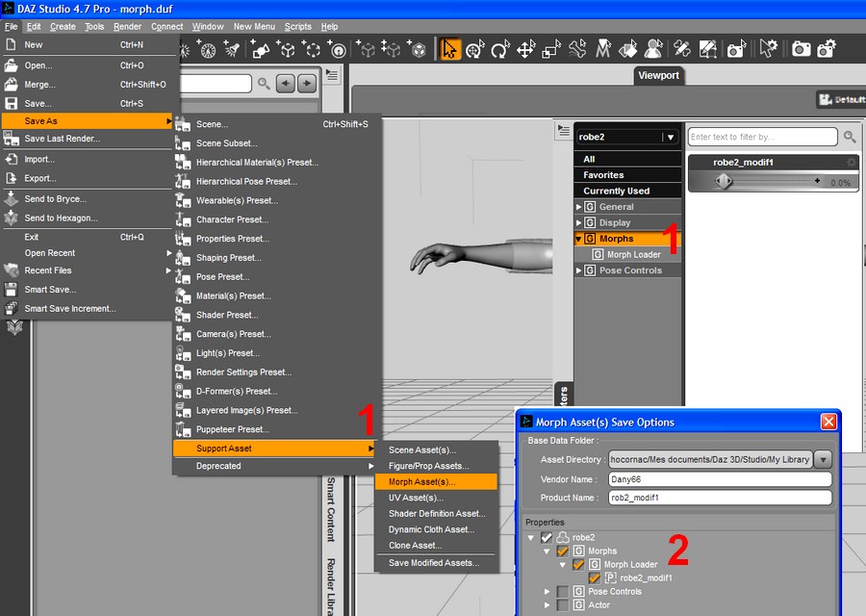Open Render Settings camera-gear icon

click(827, 50)
